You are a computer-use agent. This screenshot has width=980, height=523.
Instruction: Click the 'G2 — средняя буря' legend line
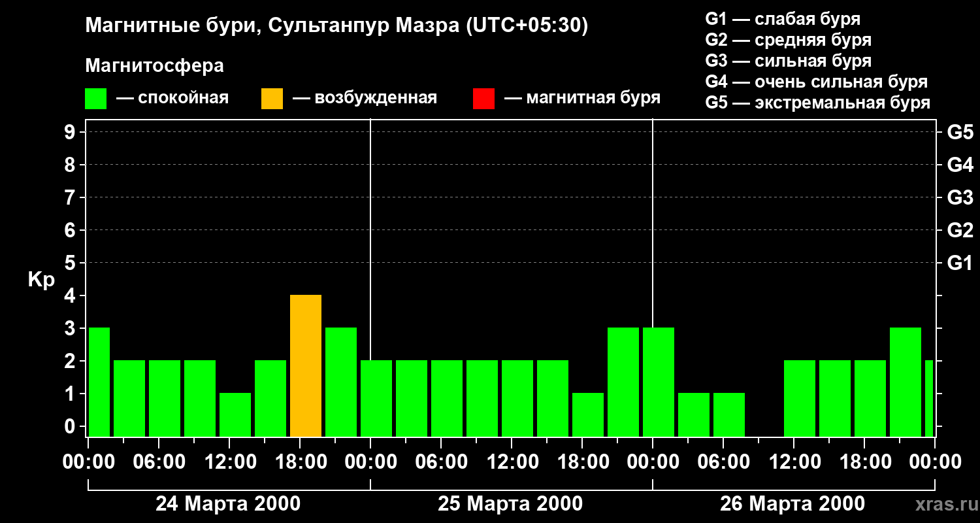pos(789,40)
